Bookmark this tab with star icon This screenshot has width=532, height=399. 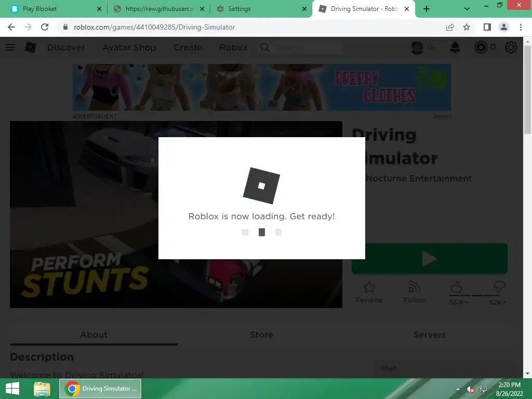click(x=467, y=27)
